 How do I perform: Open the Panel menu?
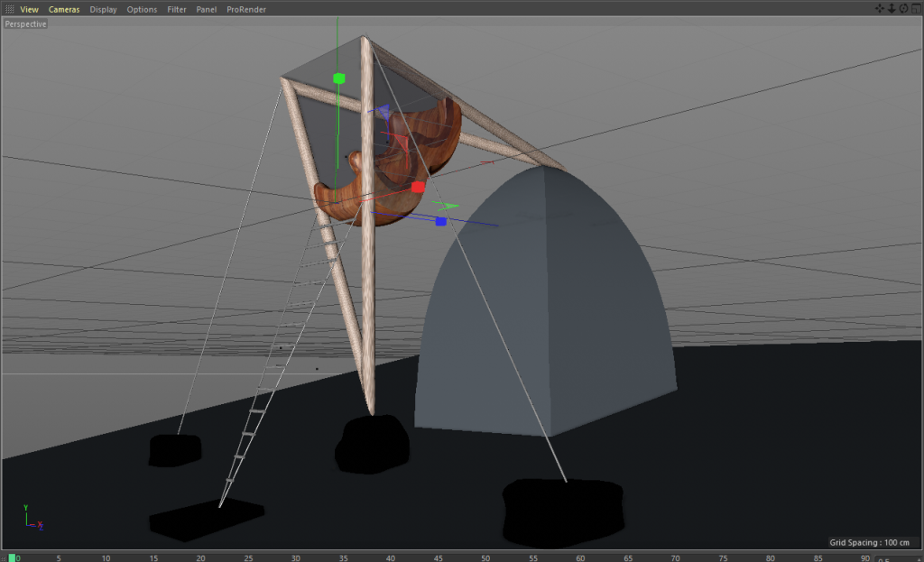pos(207,9)
